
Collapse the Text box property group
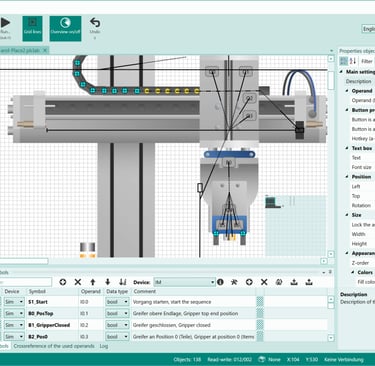347,148
